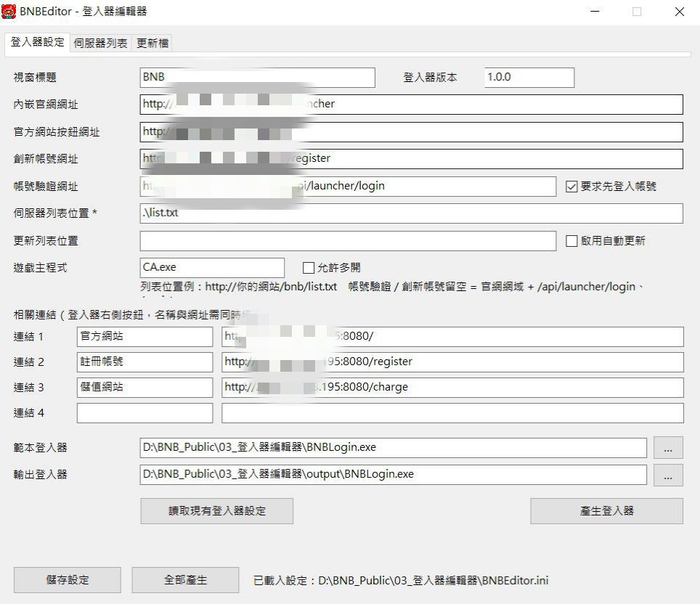Image resolution: width=700 pixels, height=604 pixels.
Task: Click the 連結 1 name field 官方網站
Action: [145, 337]
